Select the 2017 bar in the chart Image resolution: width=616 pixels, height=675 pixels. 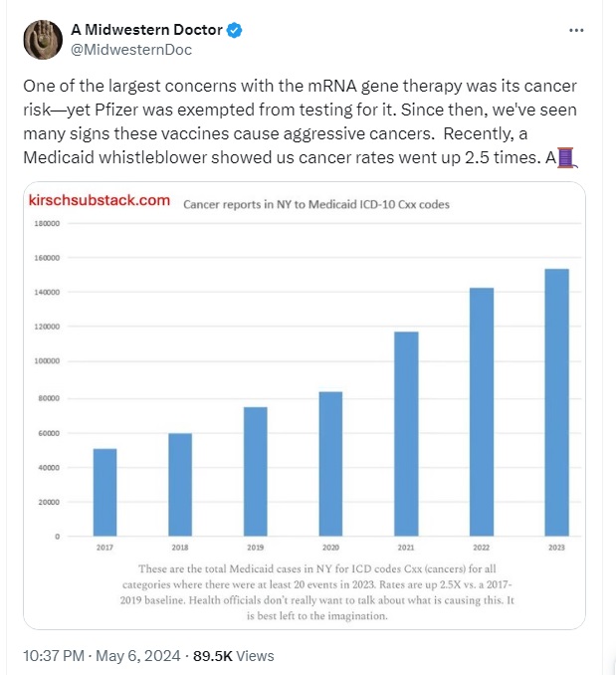104,493
